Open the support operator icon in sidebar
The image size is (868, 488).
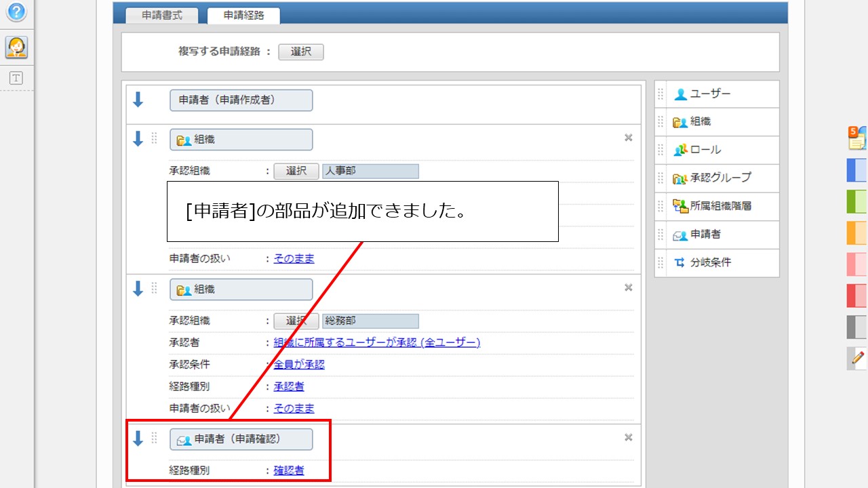(x=16, y=47)
